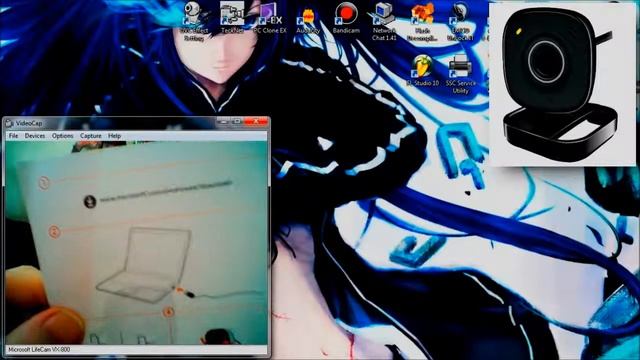The image size is (640, 360).
Task: Click the webcam video preview in VideoCap
Action: 136,243
